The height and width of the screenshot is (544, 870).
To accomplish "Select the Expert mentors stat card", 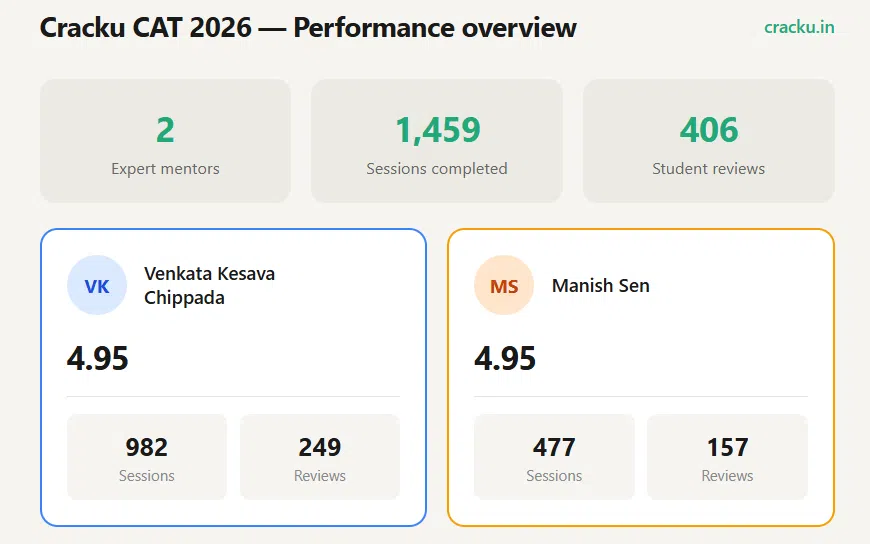I will pyautogui.click(x=165, y=141).
